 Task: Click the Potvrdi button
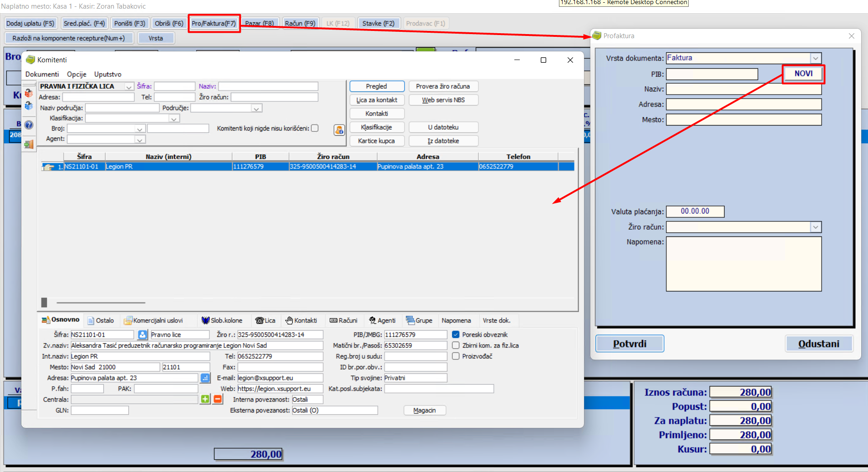click(629, 344)
